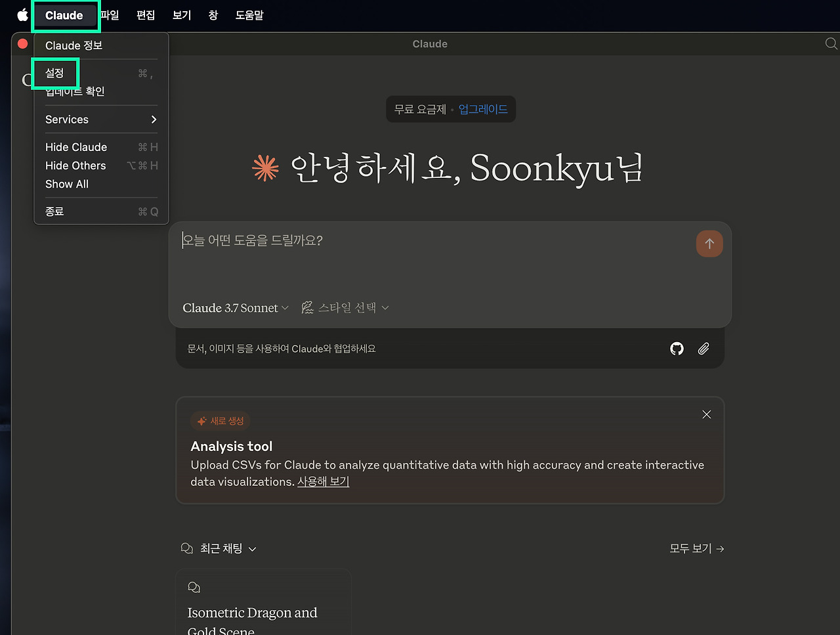The image size is (840, 635).
Task: Open the 도움말 menu
Action: 249,15
